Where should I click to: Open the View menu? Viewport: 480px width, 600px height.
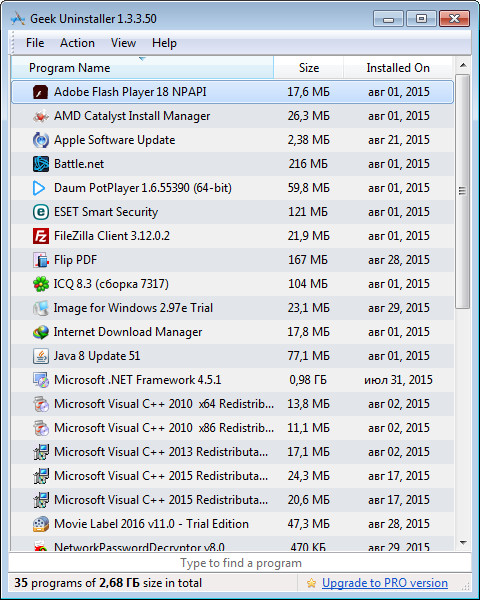click(x=123, y=43)
